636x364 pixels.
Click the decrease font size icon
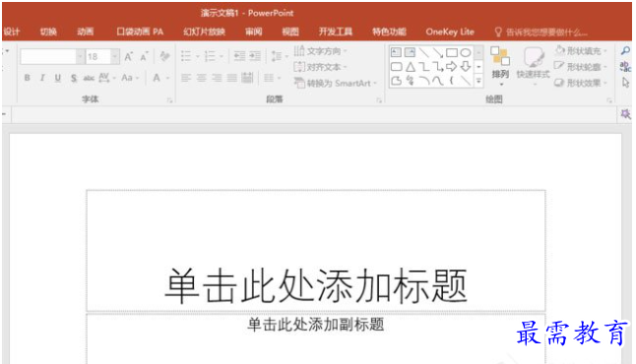click(x=144, y=57)
